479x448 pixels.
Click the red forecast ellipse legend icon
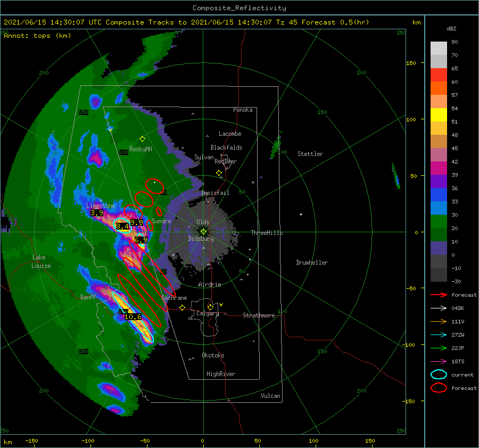(439, 388)
